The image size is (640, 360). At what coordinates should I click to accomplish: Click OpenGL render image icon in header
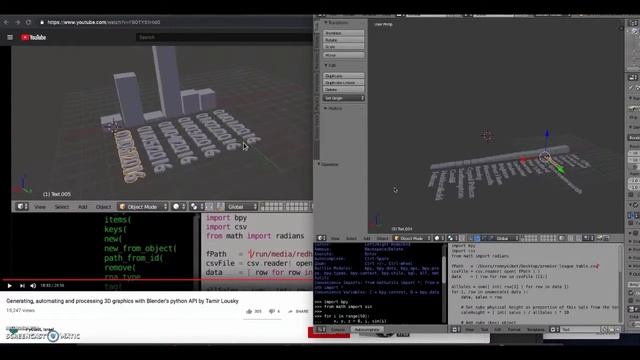click(x=600, y=238)
